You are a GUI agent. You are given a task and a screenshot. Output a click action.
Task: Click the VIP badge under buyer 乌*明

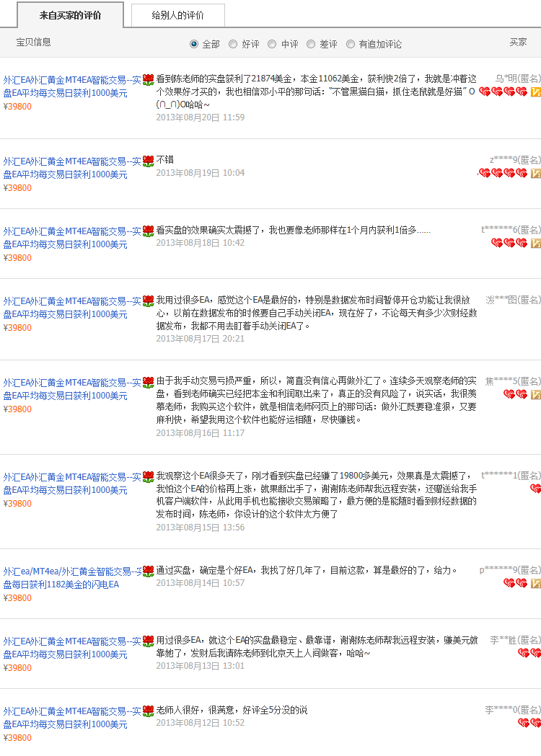535,92
